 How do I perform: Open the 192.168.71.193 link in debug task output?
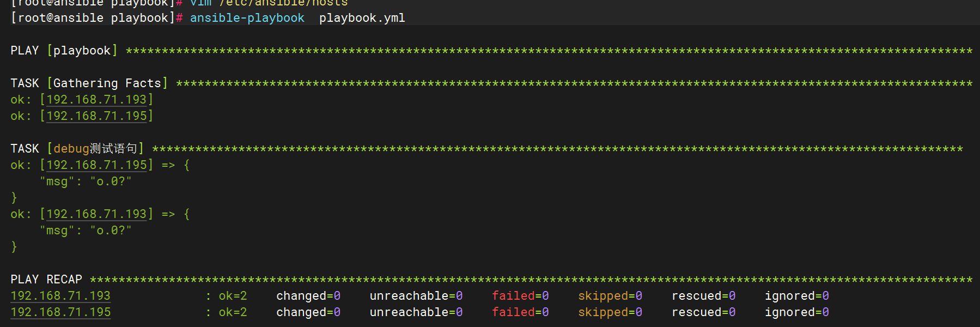(x=96, y=214)
